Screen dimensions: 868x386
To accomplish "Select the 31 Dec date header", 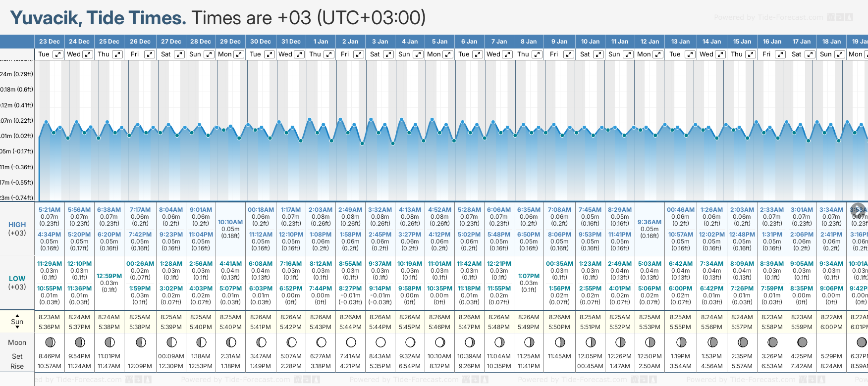I will click(x=291, y=42).
